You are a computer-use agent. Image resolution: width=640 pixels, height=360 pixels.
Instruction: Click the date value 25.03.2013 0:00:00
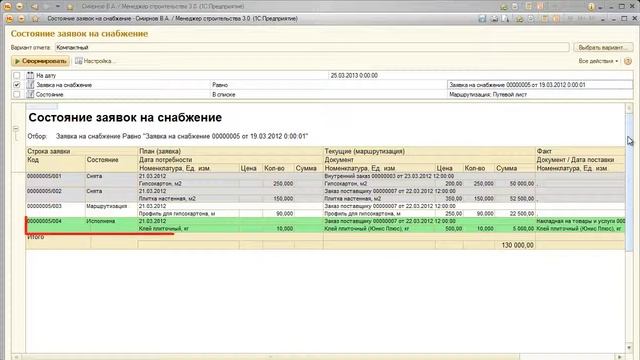point(354,76)
